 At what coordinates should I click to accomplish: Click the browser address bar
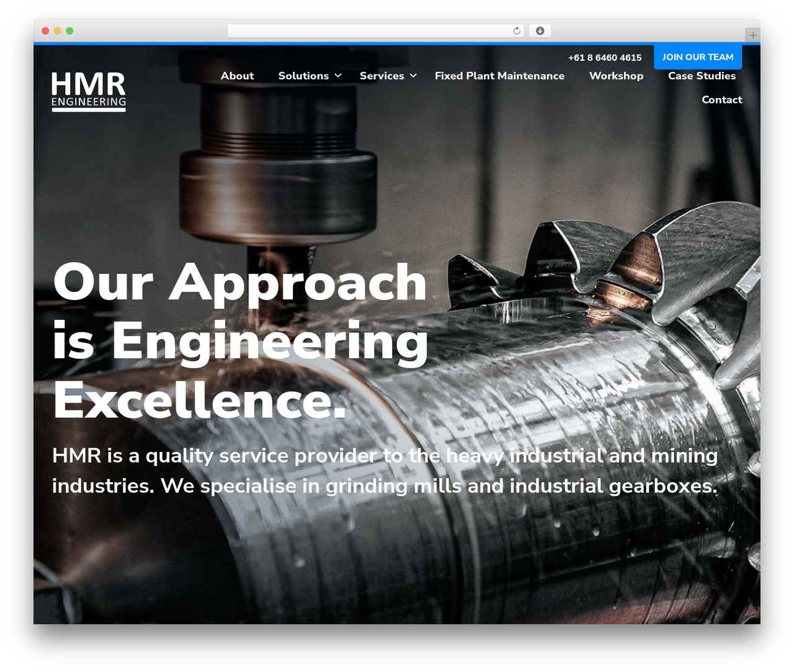[376, 31]
